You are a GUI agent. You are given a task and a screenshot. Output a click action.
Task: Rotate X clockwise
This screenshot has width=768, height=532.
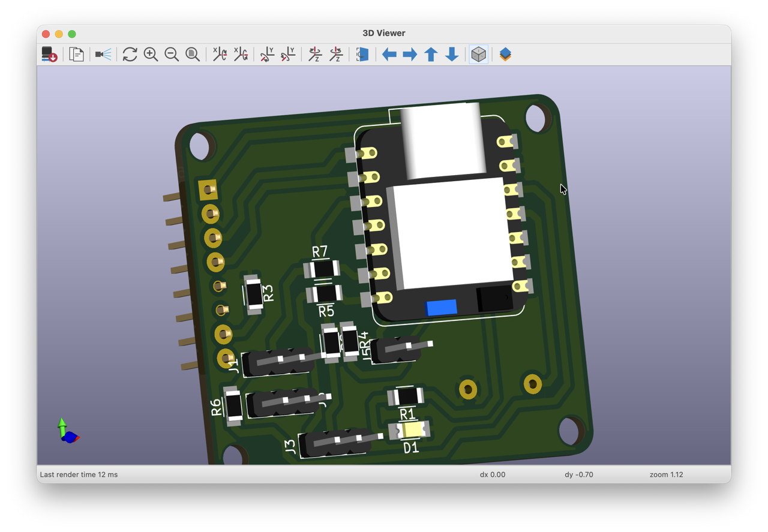tap(220, 55)
